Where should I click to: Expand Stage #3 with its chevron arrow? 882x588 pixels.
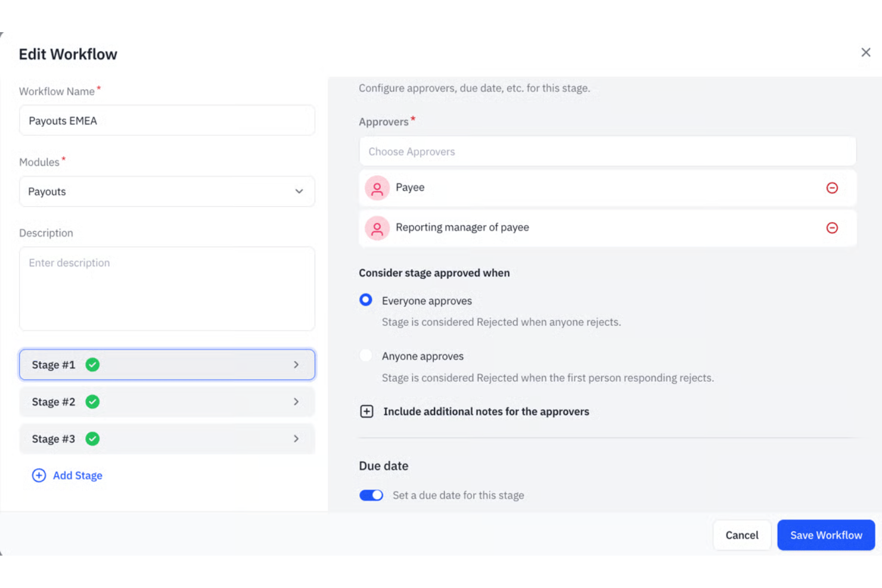296,438
